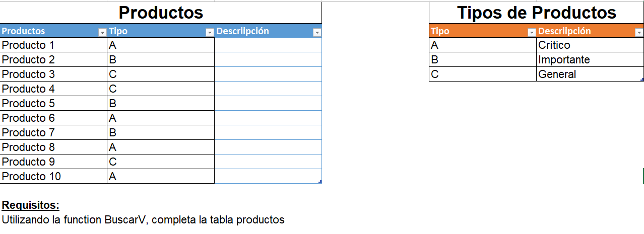Viewport: 644px width, 234px height.
Task: Click the Tipos de Productos table resize handle
Action: click(x=642, y=80)
